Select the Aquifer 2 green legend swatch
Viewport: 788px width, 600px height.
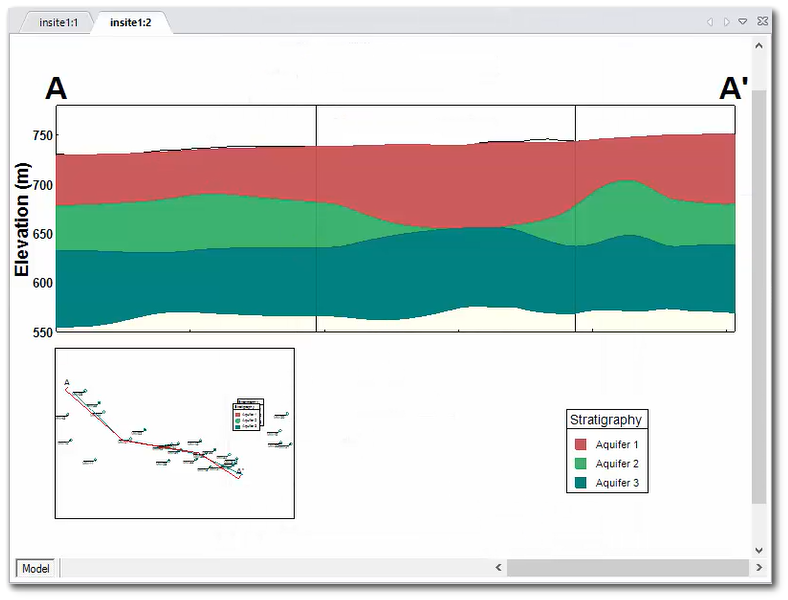pyautogui.click(x=580, y=464)
